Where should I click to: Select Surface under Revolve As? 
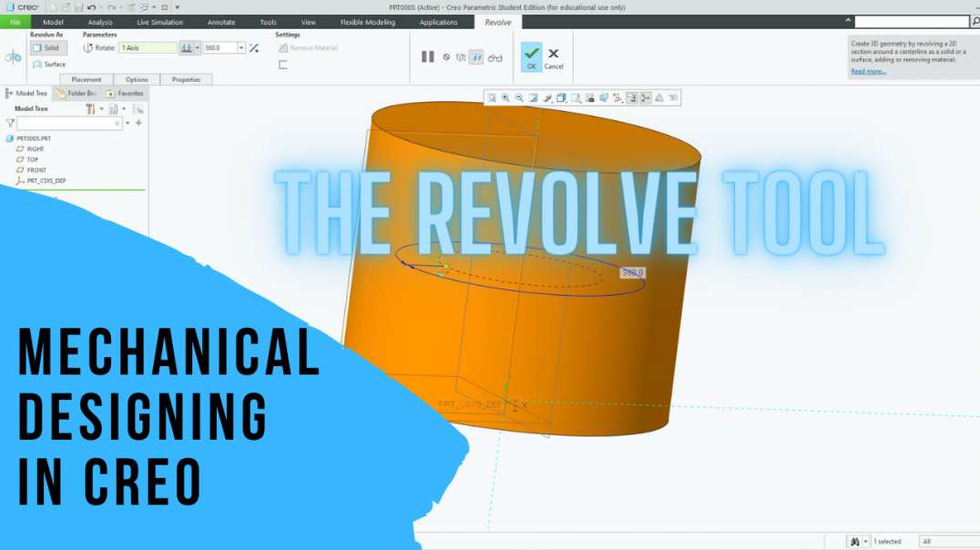pos(49,64)
